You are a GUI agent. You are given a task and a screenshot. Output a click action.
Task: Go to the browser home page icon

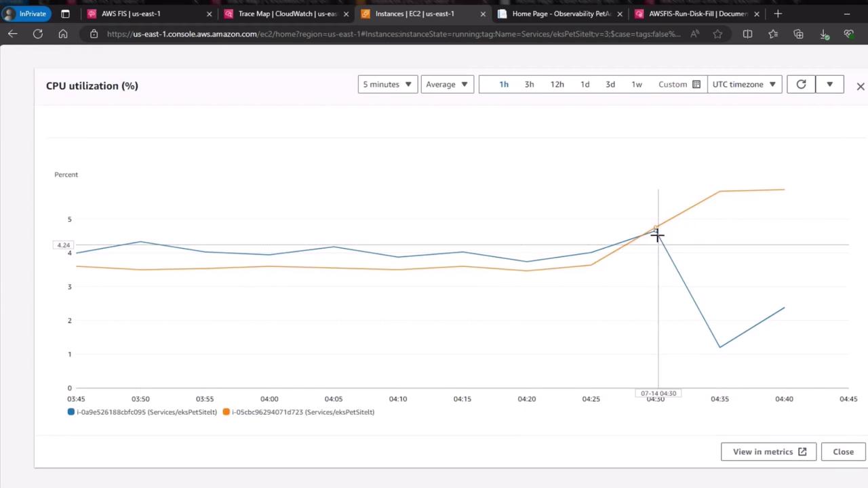(63, 34)
